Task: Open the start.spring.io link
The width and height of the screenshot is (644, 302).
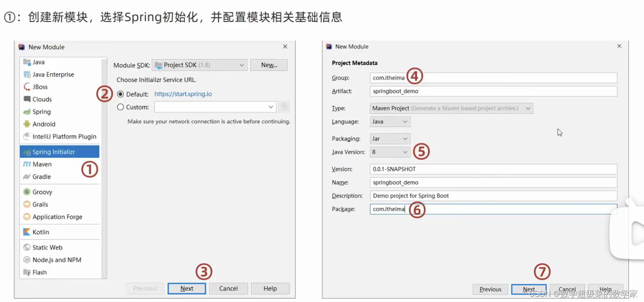Action: coord(183,94)
